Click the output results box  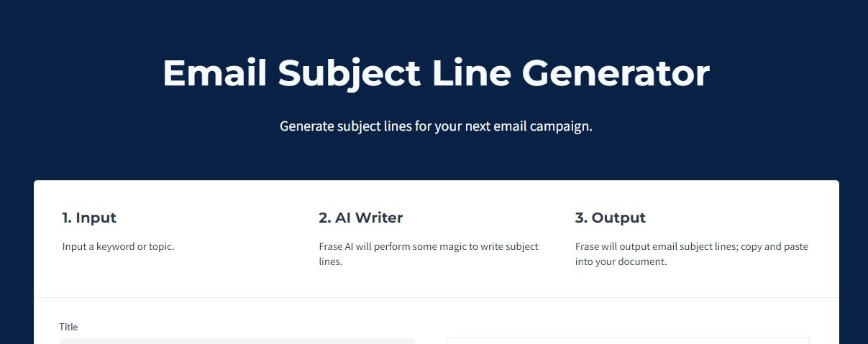tap(627, 340)
